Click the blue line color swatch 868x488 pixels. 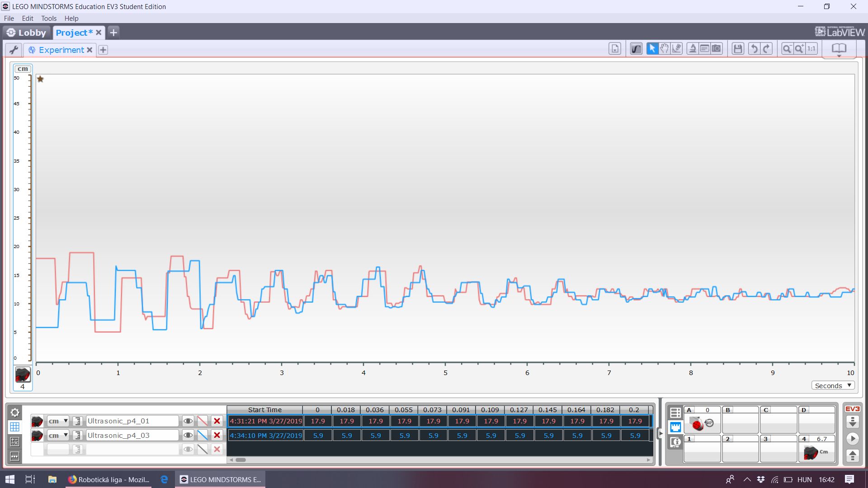203,436
